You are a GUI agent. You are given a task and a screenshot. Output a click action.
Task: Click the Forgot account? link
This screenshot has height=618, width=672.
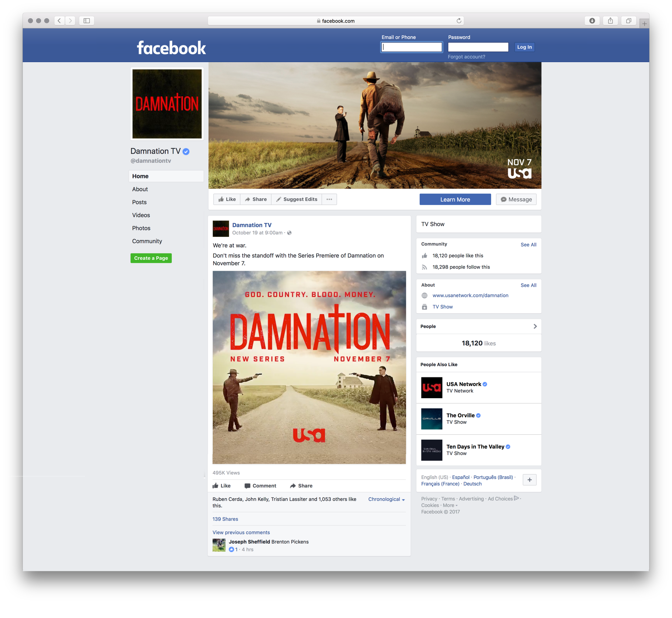[466, 57]
